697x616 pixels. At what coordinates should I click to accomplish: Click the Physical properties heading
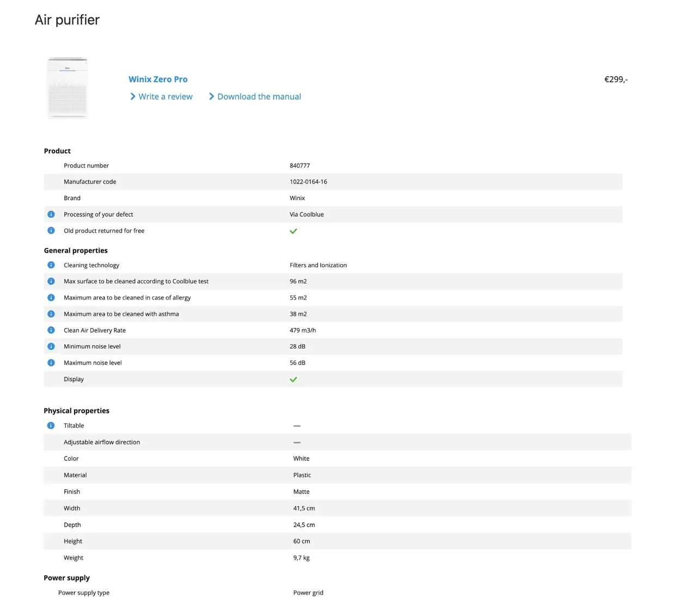point(77,411)
